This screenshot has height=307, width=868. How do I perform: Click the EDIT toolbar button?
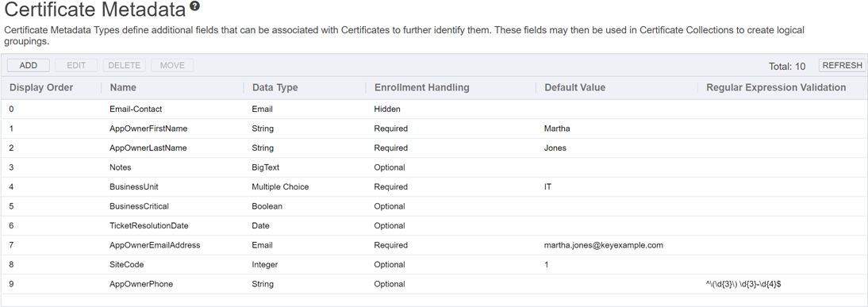coord(76,65)
